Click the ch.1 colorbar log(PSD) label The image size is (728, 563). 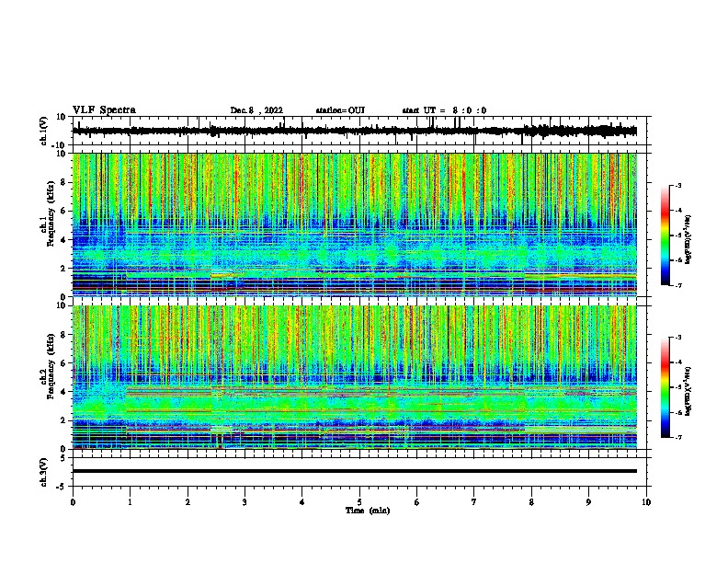click(688, 239)
